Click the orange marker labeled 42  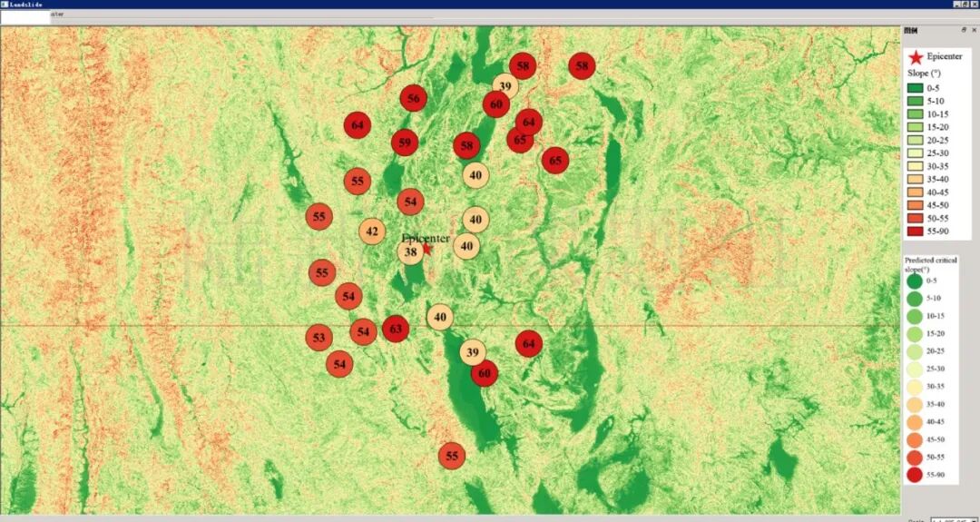tap(371, 231)
